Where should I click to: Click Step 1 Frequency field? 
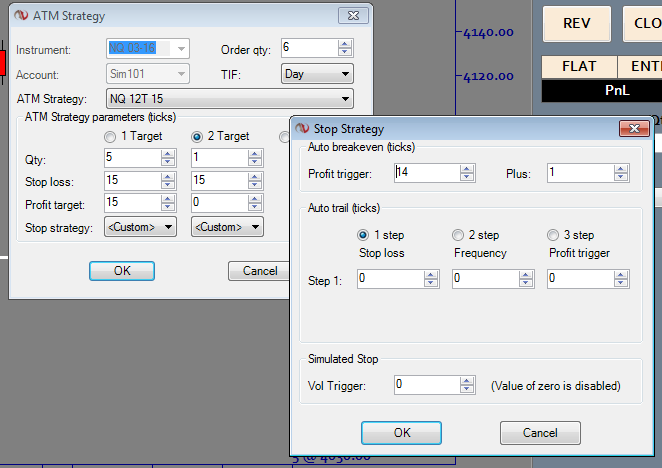pyautogui.click(x=486, y=279)
